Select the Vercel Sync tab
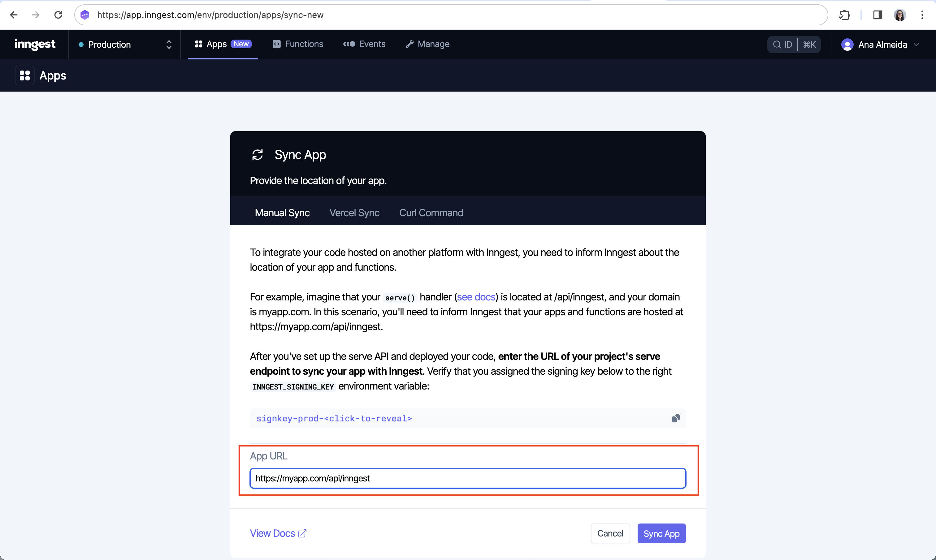 355,213
